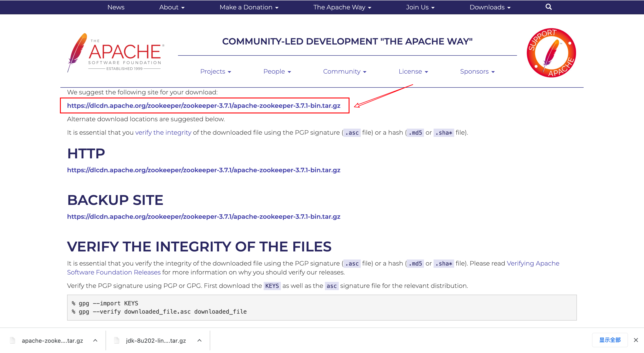Click the verify the integrity link
Screen dimensions: 644x353
click(163, 133)
